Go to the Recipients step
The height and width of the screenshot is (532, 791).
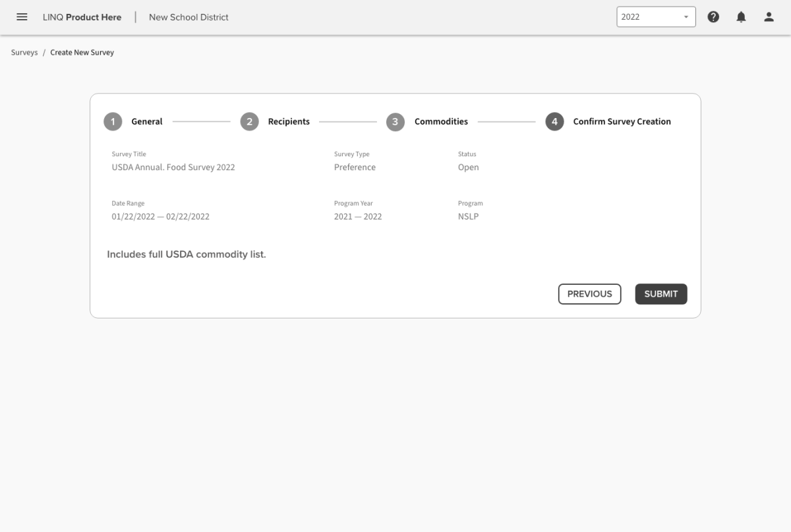288,122
